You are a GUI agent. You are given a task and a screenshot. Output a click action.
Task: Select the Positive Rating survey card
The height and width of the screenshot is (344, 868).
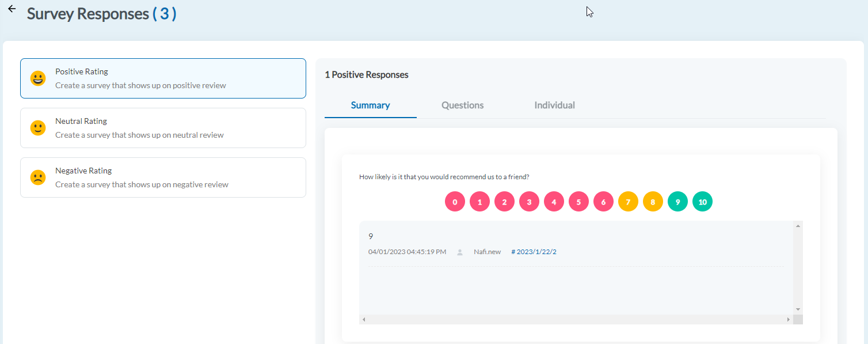(163, 78)
